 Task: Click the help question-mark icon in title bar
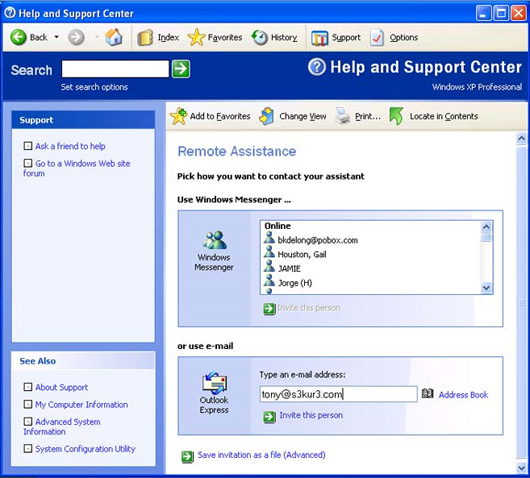(x=10, y=13)
